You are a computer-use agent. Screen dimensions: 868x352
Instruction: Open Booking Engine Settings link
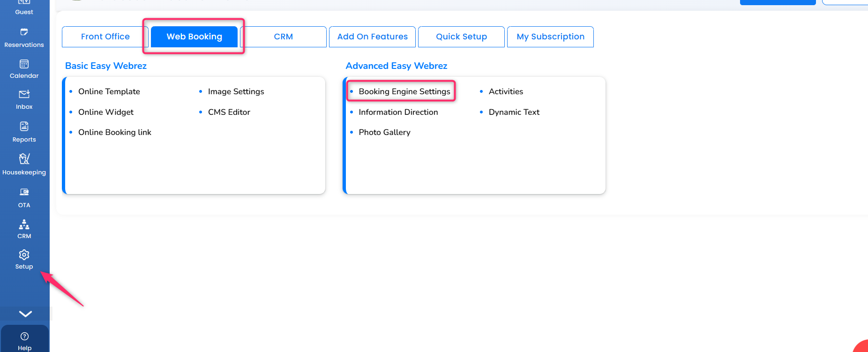point(404,91)
